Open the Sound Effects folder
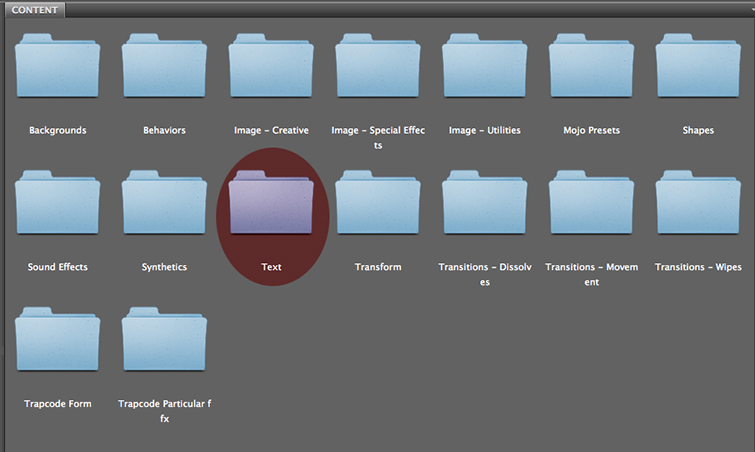755x452 pixels. tap(58, 205)
